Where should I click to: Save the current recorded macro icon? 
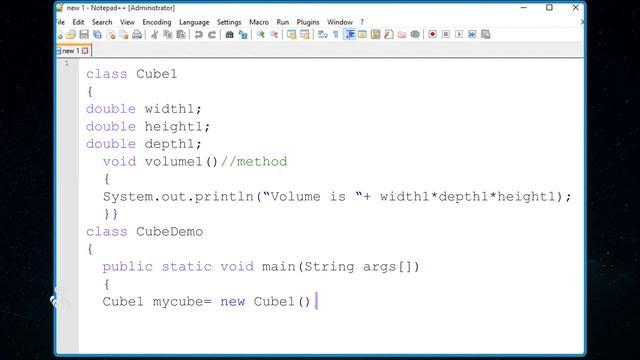point(486,35)
